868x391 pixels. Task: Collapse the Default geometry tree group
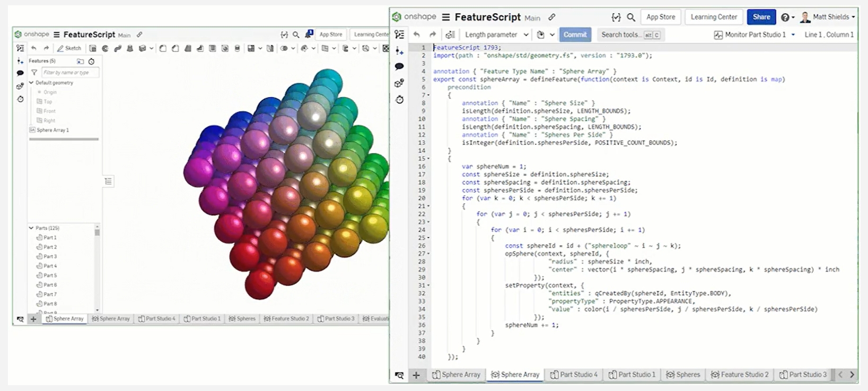coord(31,83)
